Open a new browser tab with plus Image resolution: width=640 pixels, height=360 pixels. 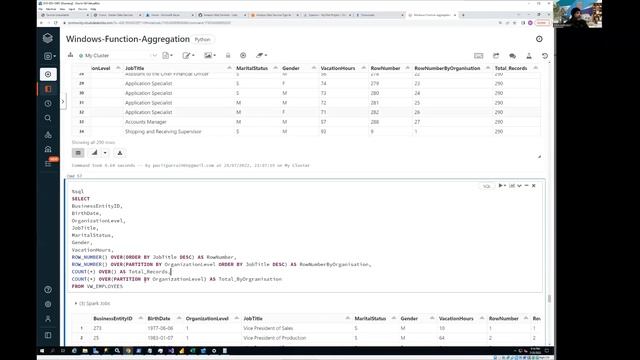(463, 15)
